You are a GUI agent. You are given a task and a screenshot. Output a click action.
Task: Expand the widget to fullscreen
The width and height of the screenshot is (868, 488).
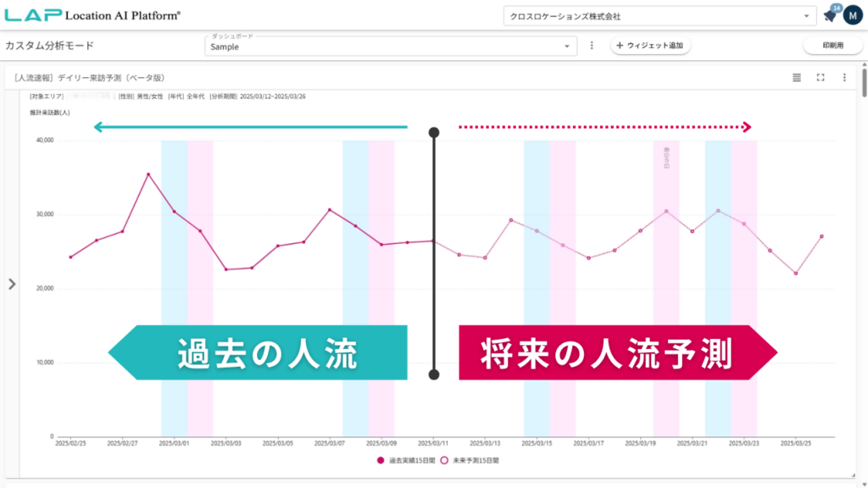coord(819,77)
